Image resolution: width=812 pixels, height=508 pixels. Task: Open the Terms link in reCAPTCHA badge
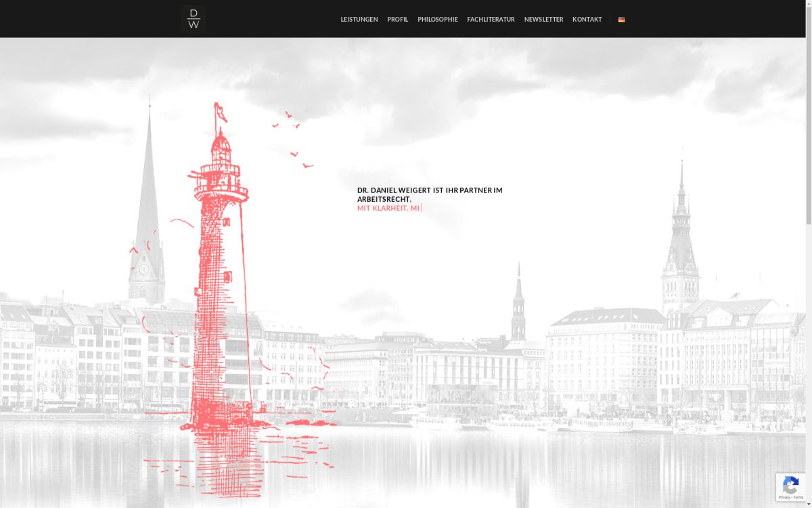point(798,498)
